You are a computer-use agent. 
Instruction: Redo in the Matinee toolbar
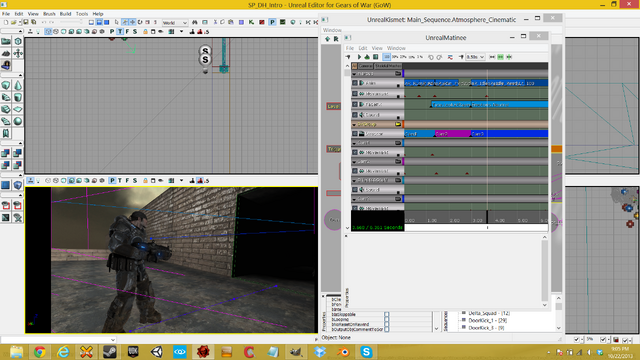click(439, 57)
